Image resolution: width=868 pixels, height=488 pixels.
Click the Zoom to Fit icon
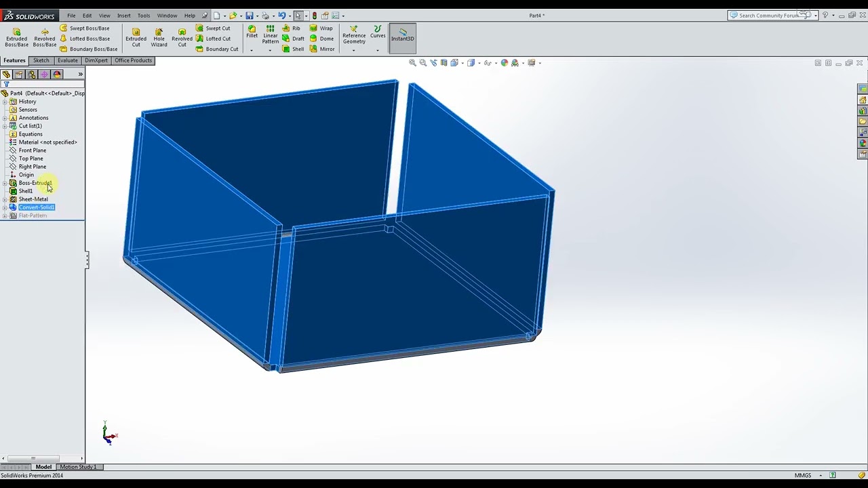pos(412,63)
